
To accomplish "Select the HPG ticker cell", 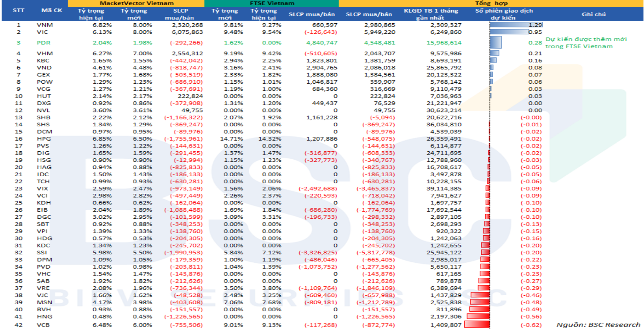I will point(44,139).
